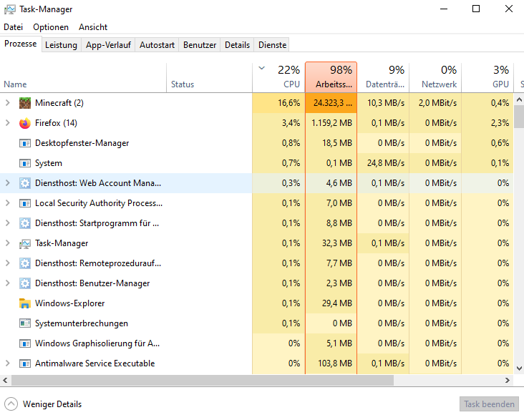524x420 pixels.
Task: Click the Minecraft grass block icon
Action: (x=26, y=103)
